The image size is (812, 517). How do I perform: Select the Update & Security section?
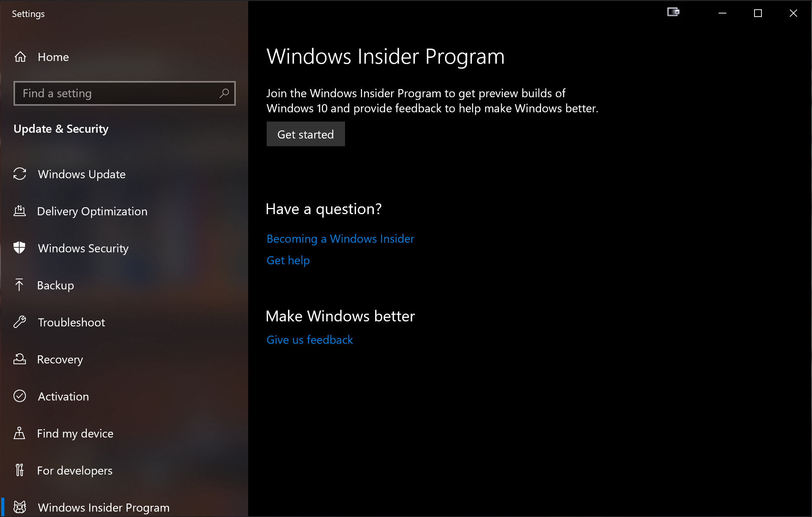pos(61,128)
